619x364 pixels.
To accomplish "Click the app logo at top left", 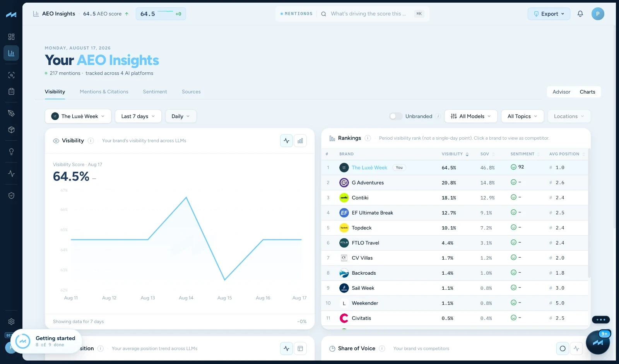I will pos(11,15).
